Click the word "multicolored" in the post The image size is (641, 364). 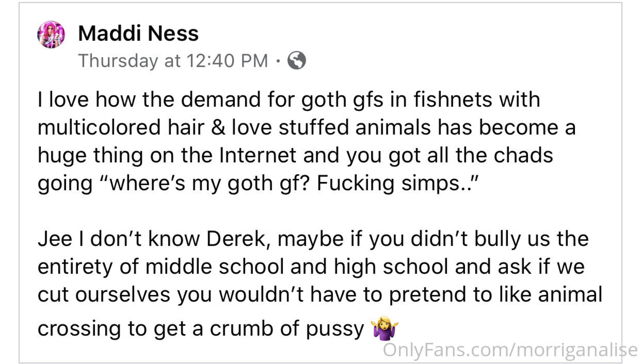tap(99, 128)
